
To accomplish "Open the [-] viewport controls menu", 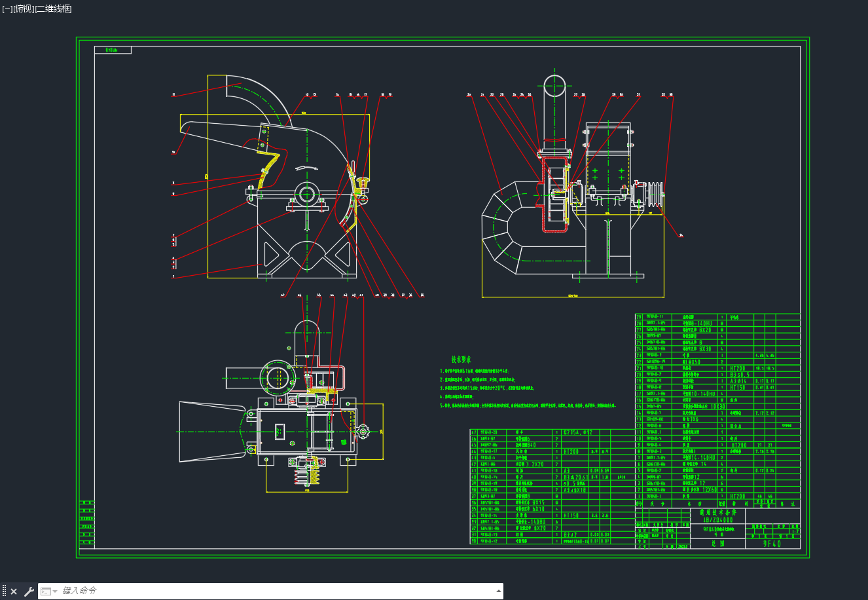I will (x=7, y=9).
